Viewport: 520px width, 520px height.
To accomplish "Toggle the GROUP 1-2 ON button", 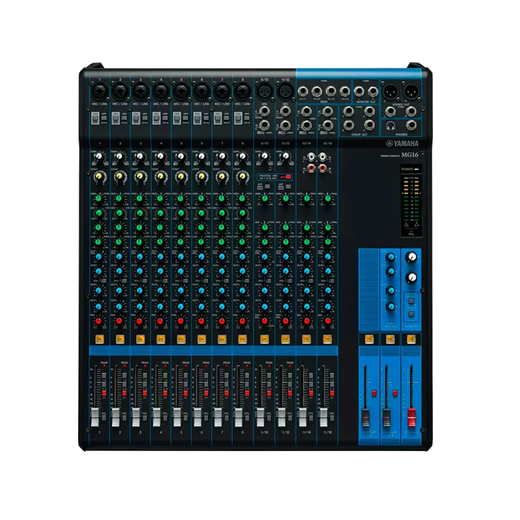I will (369, 339).
